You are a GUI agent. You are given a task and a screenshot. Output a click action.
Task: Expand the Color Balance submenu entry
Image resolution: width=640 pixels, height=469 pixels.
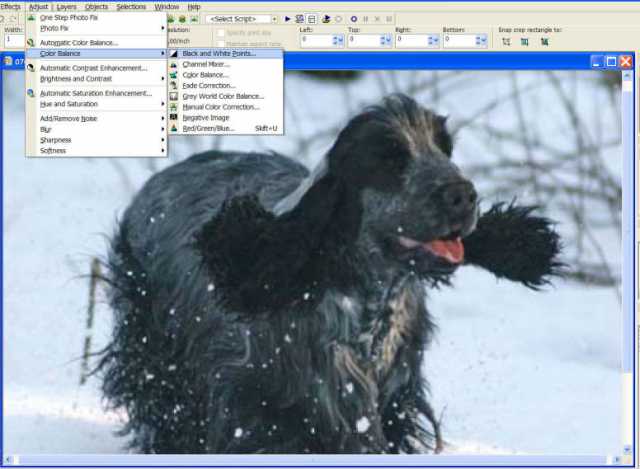point(96,53)
